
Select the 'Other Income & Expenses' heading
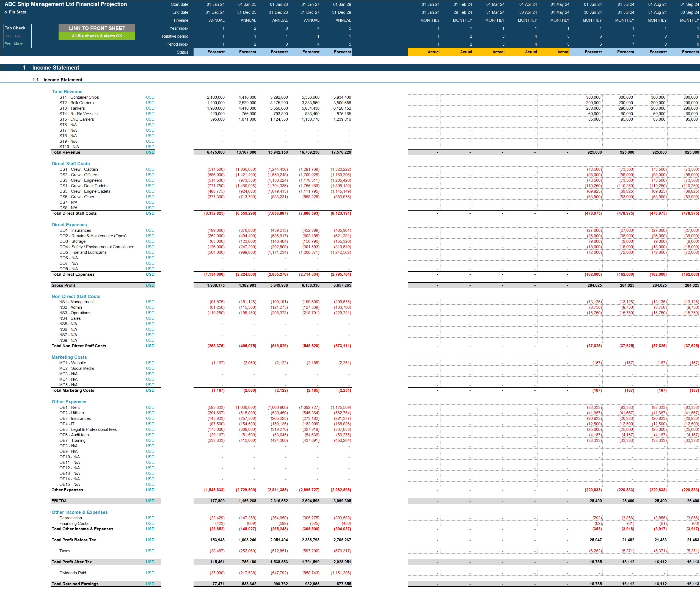(x=80, y=512)
